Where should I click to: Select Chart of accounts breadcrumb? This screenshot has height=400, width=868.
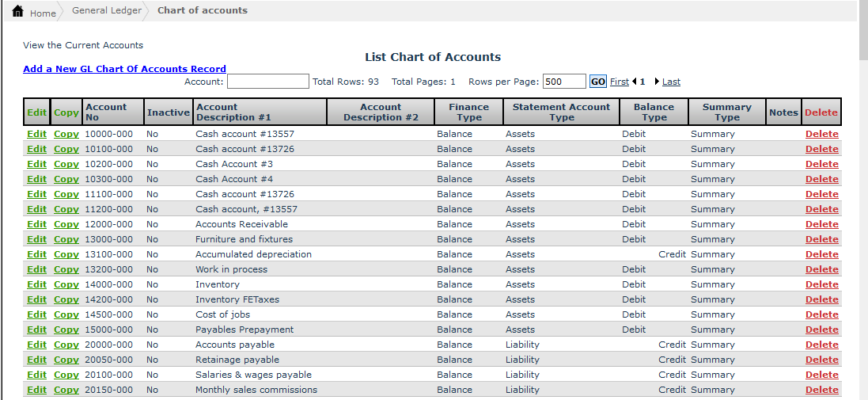pyautogui.click(x=202, y=11)
